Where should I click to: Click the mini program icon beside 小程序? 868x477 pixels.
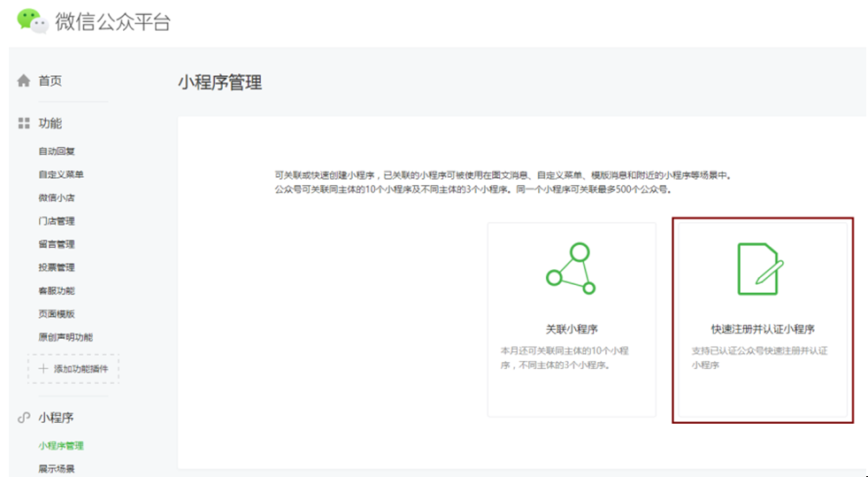tap(24, 417)
